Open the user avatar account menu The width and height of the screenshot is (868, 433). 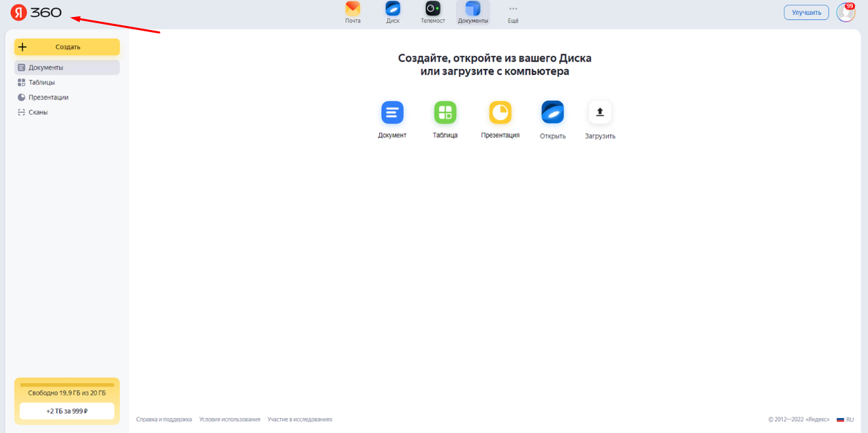click(x=845, y=12)
